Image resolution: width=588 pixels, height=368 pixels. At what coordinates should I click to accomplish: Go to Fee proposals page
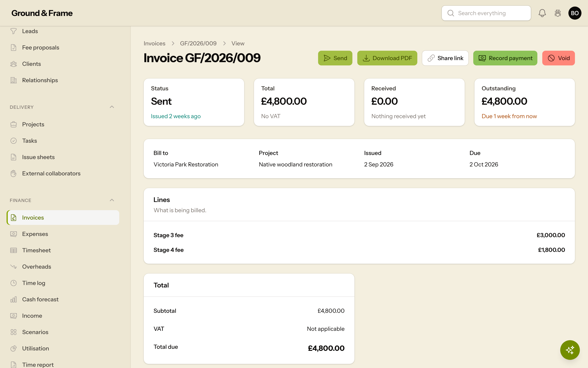click(x=63, y=47)
